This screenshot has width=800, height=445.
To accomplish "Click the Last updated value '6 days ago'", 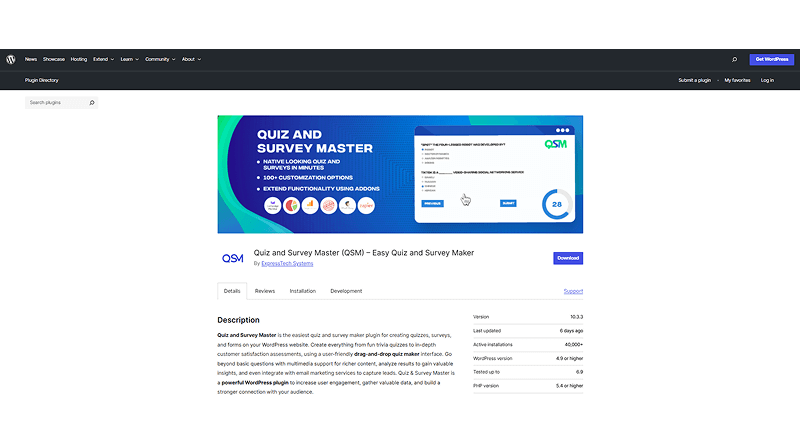I will 571,331.
